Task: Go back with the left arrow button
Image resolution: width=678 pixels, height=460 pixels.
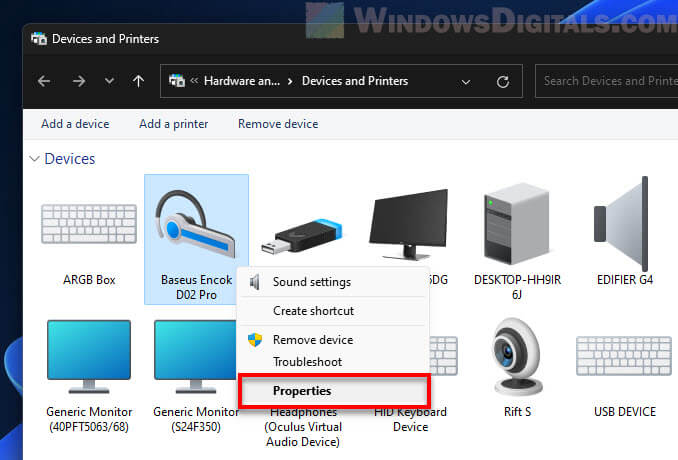Action: 44,81
